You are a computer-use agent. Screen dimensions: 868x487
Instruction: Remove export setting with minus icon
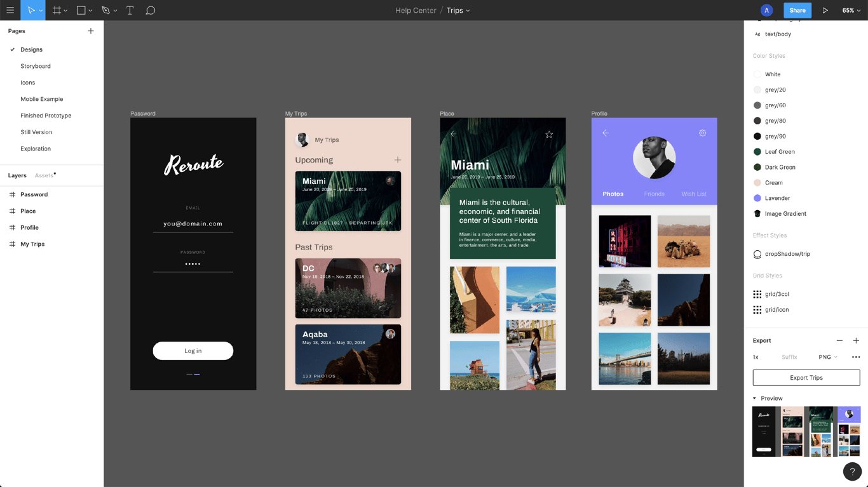(x=839, y=340)
